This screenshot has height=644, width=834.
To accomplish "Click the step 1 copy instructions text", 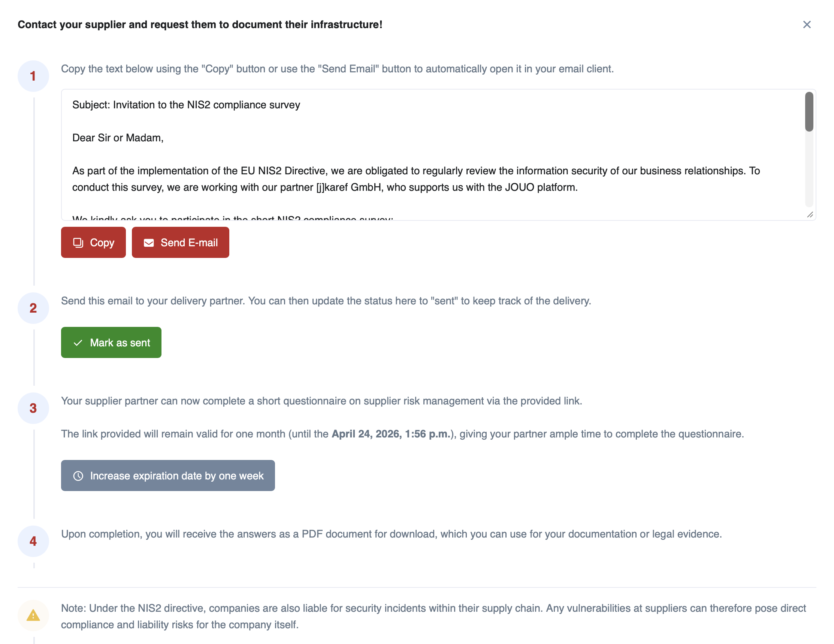I will click(x=337, y=69).
